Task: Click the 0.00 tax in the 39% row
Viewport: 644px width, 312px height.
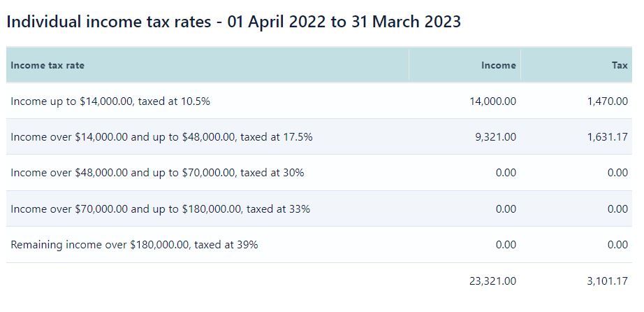Action: (x=617, y=245)
